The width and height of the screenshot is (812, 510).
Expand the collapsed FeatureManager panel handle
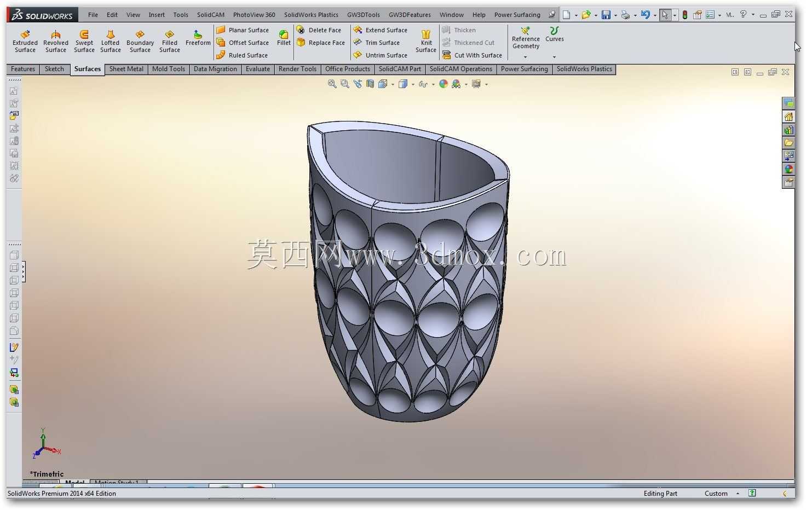point(24,272)
